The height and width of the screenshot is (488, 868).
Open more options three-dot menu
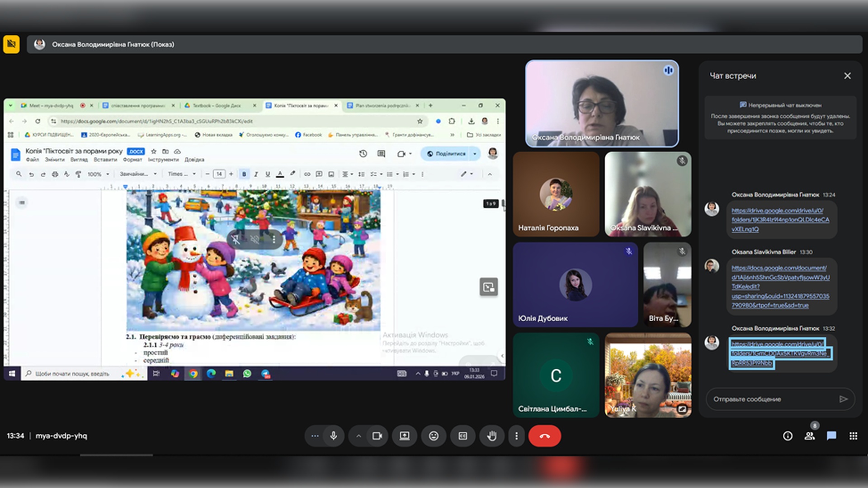[516, 436]
